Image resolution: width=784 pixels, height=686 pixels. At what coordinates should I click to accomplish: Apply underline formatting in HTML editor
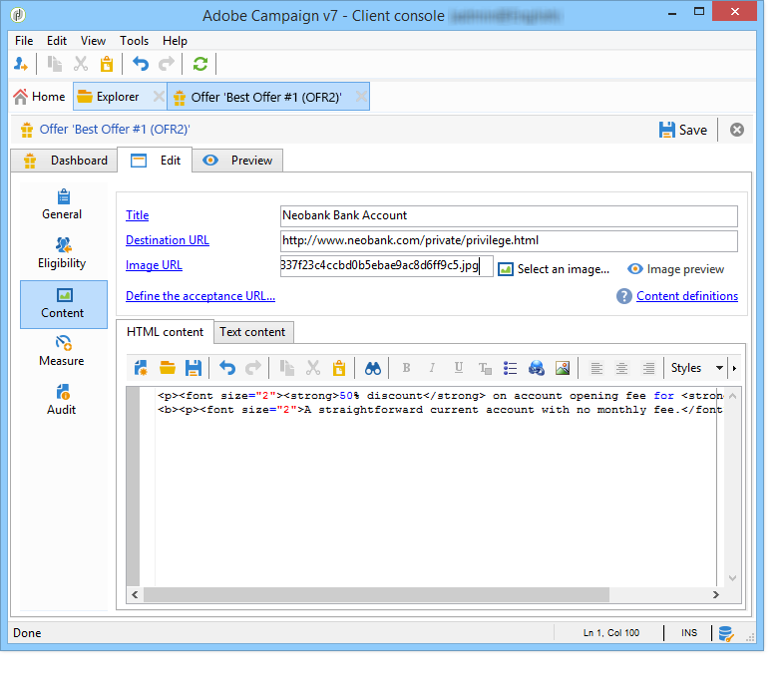pyautogui.click(x=458, y=369)
